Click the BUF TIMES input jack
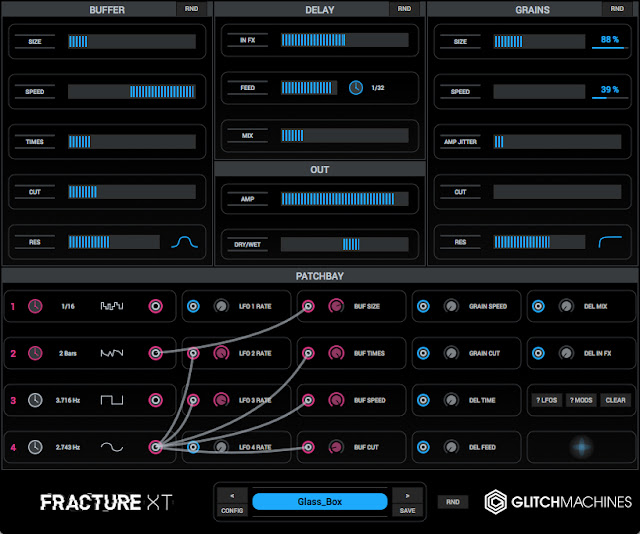640x534 pixels. coord(308,353)
